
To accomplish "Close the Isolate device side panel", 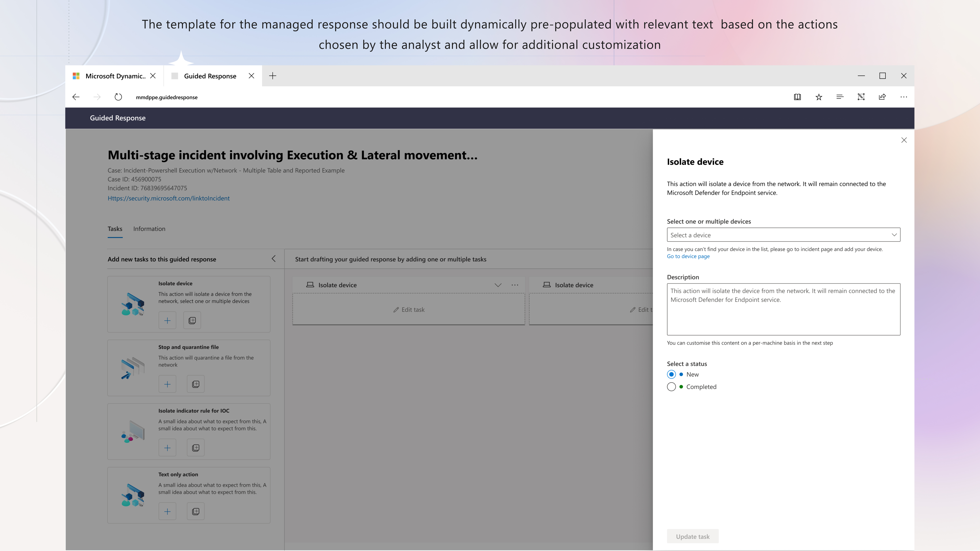I will point(904,140).
